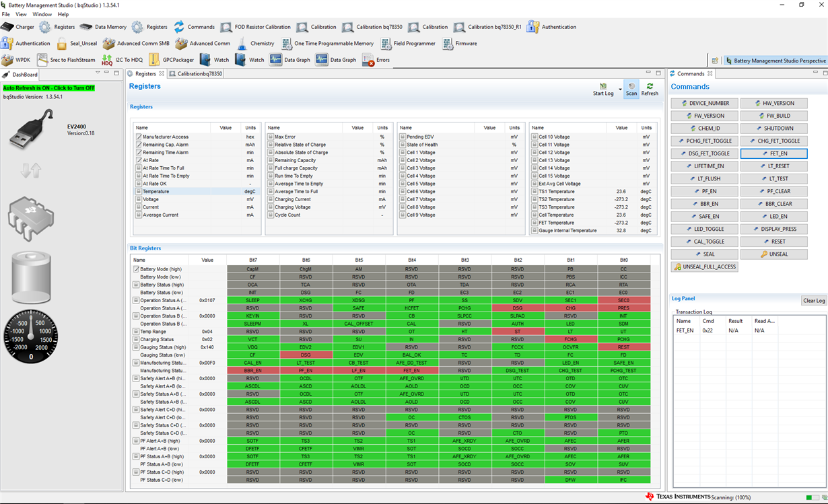Click LIFETIME_EN command button
Image resolution: width=828 pixels, height=504 pixels.
pyautogui.click(x=703, y=166)
